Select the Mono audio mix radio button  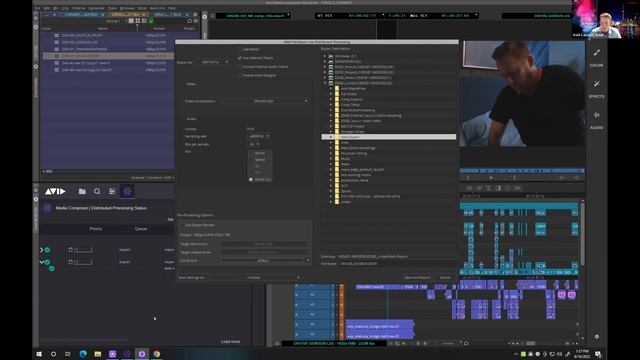(251, 153)
